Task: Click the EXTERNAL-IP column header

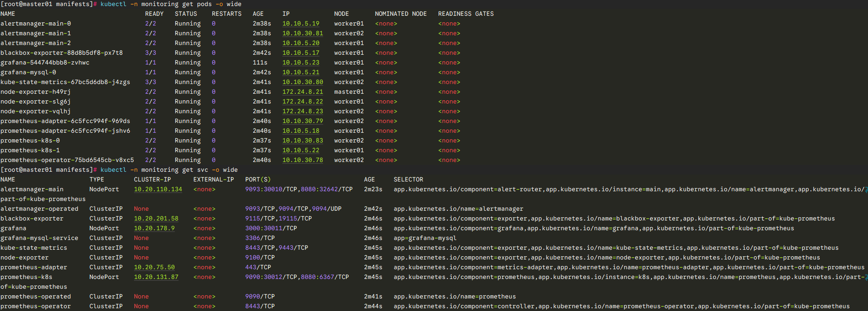Action: click(x=213, y=180)
